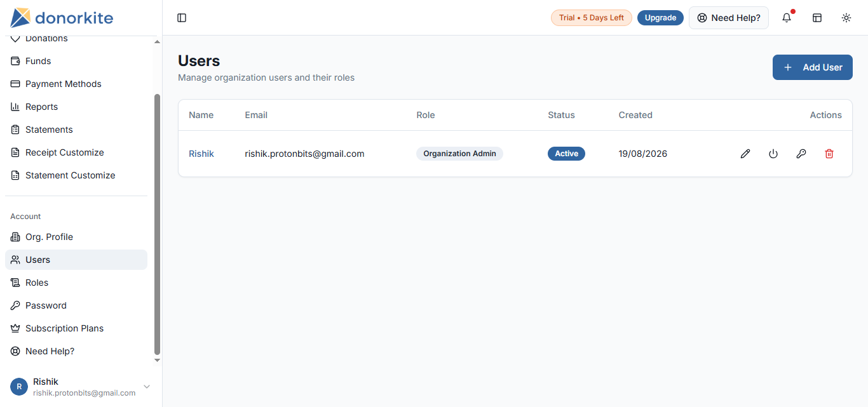Click the Active status badge
The image size is (868, 407).
[x=566, y=154]
